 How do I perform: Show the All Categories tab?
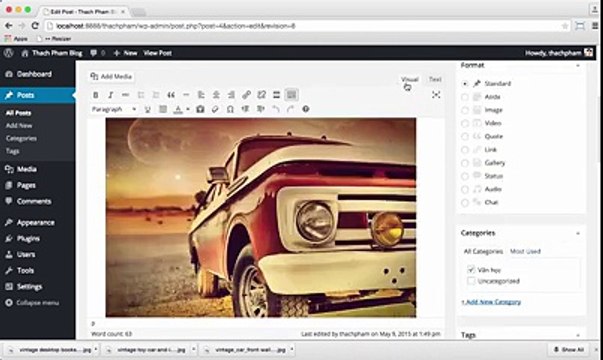pos(483,252)
